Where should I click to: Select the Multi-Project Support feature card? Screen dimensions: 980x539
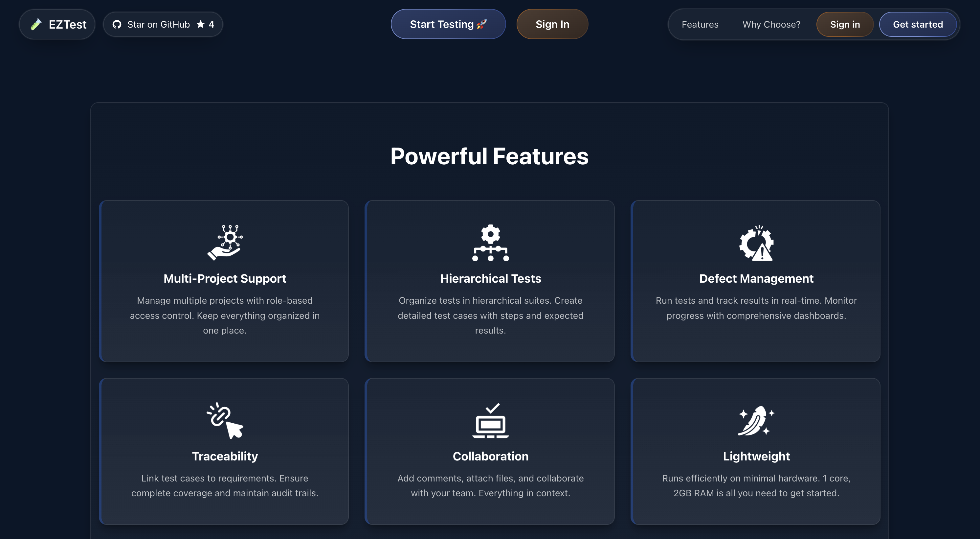(224, 281)
